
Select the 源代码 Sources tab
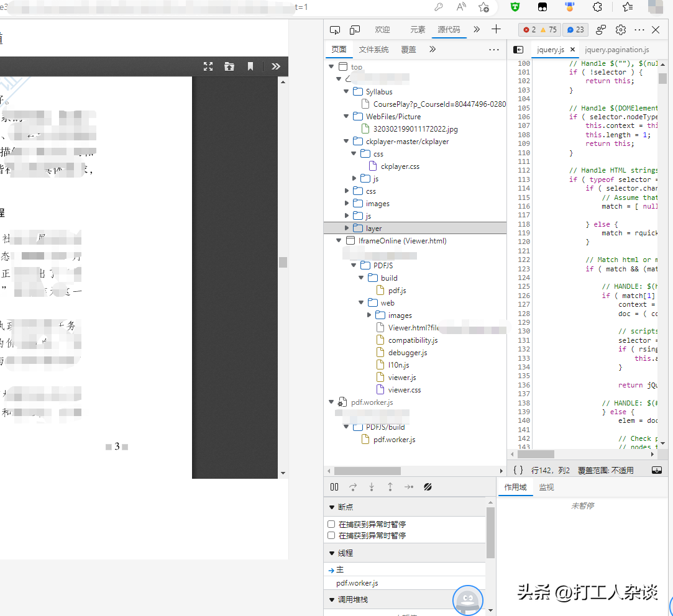click(x=449, y=30)
